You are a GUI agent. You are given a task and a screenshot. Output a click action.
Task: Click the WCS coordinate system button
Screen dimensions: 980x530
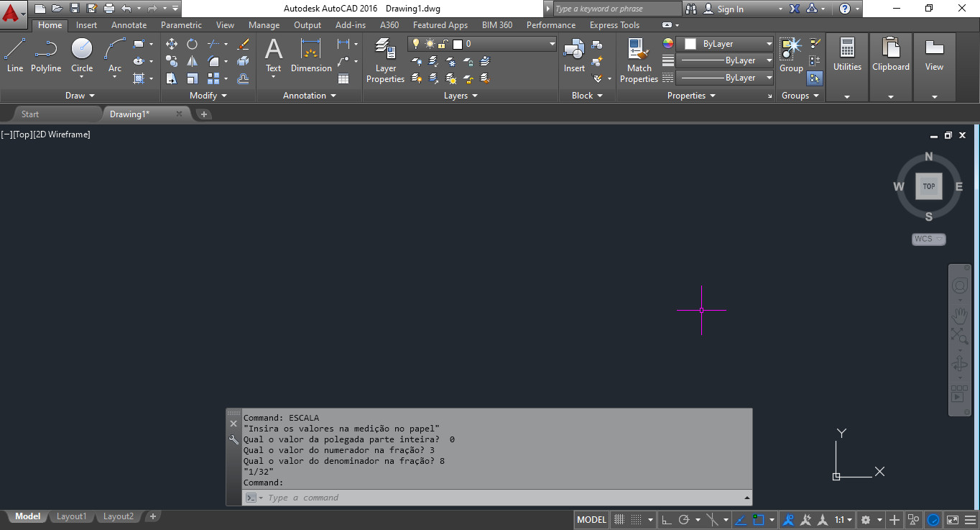click(929, 239)
